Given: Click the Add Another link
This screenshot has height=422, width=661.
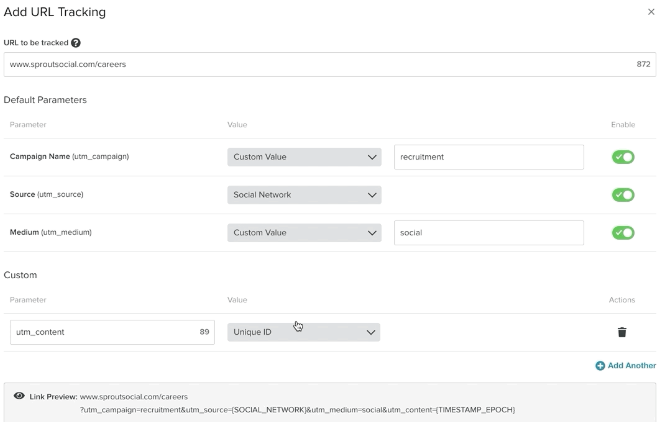Looking at the screenshot, I should click(x=631, y=366).
